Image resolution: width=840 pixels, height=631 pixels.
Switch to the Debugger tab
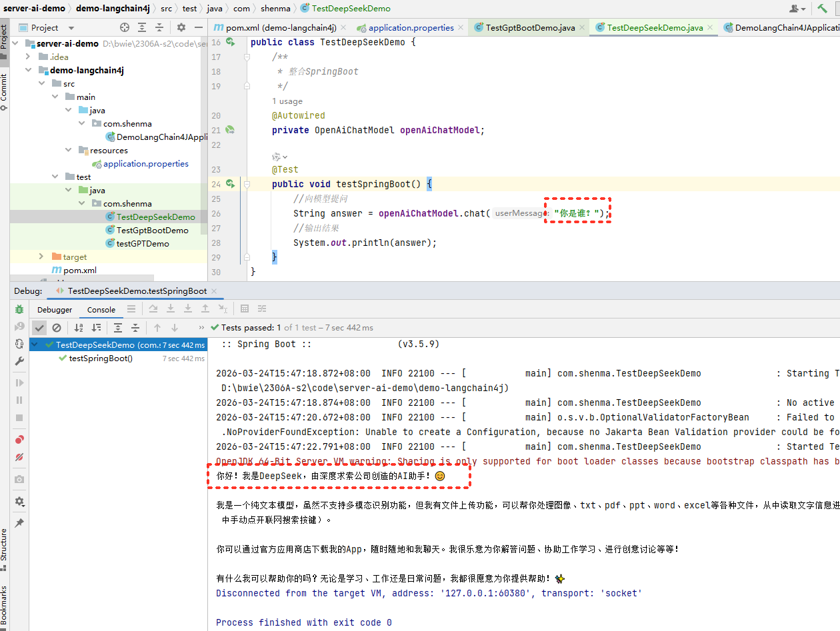[55, 310]
